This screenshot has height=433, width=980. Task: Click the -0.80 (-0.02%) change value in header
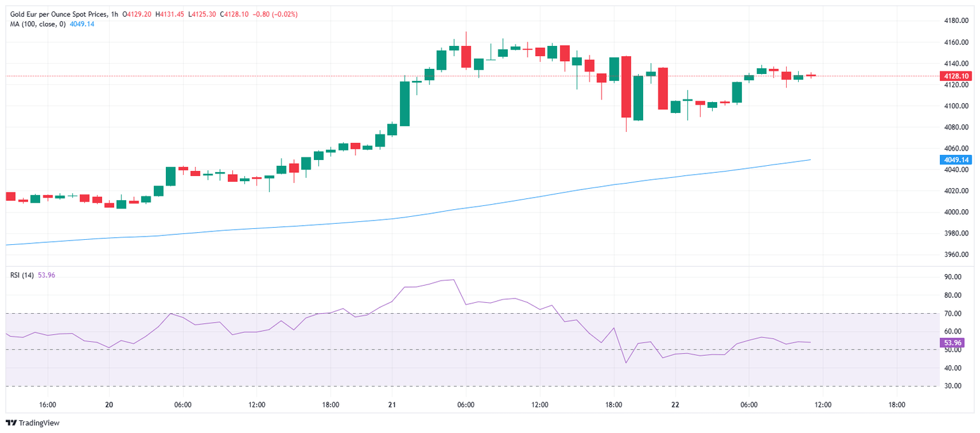(x=274, y=14)
